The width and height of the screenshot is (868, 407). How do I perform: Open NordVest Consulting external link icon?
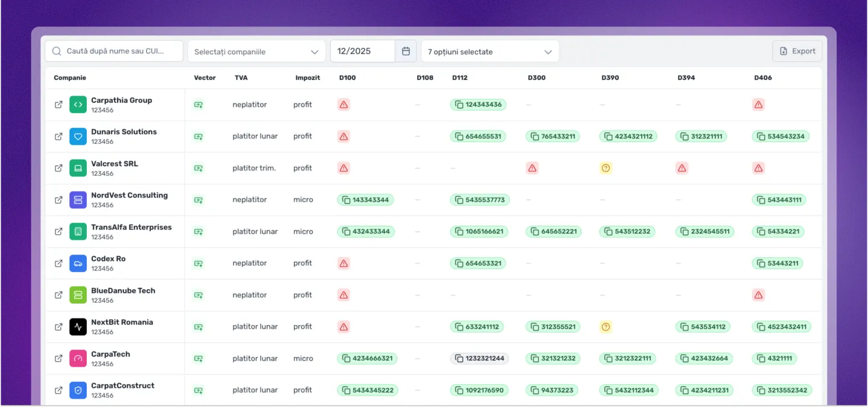(x=58, y=200)
